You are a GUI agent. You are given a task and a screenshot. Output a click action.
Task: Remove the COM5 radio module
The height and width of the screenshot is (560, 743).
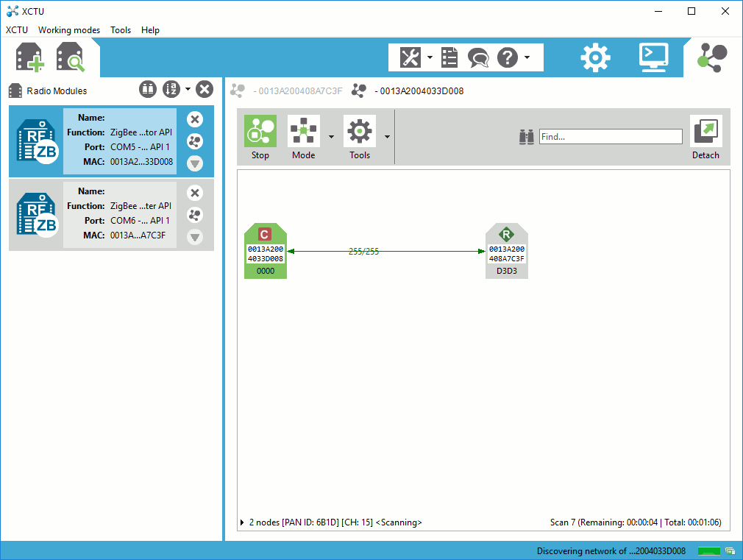[195, 119]
